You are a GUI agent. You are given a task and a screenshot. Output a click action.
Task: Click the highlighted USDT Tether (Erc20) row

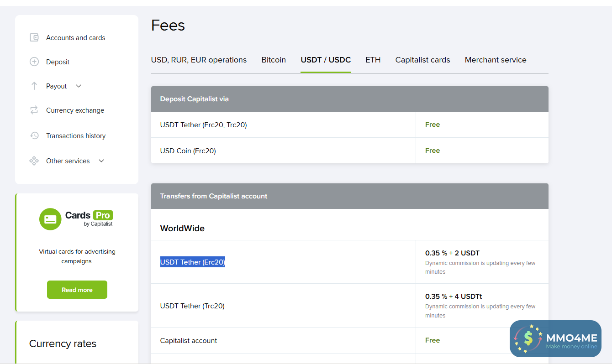pyautogui.click(x=193, y=262)
